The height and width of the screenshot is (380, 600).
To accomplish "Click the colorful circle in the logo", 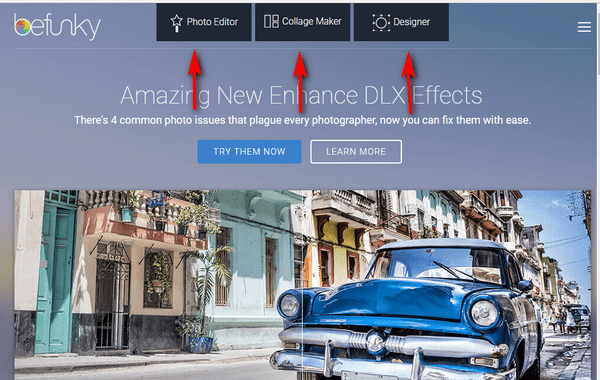I will point(23,28).
